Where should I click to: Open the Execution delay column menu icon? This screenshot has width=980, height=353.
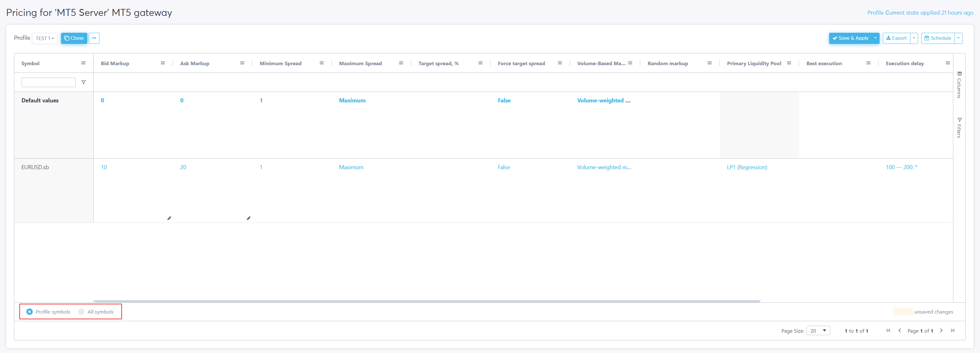pyautogui.click(x=947, y=63)
